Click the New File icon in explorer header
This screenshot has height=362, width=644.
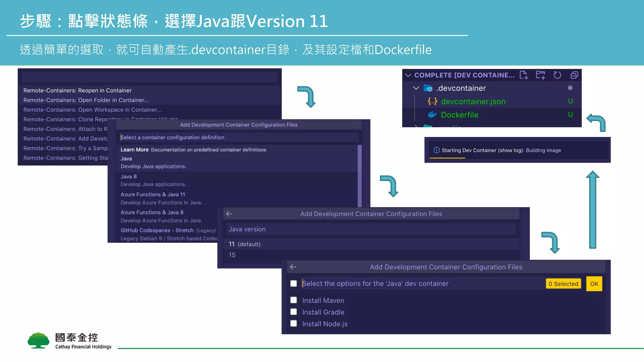click(x=524, y=75)
